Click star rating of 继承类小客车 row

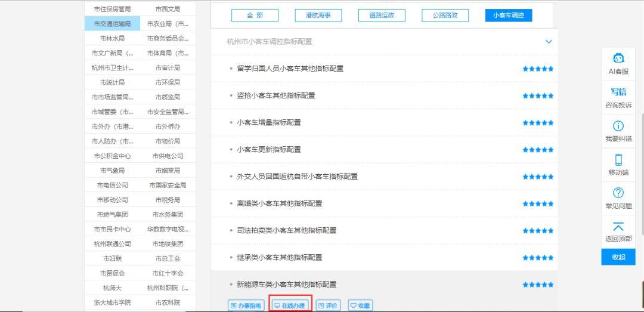tap(538, 258)
